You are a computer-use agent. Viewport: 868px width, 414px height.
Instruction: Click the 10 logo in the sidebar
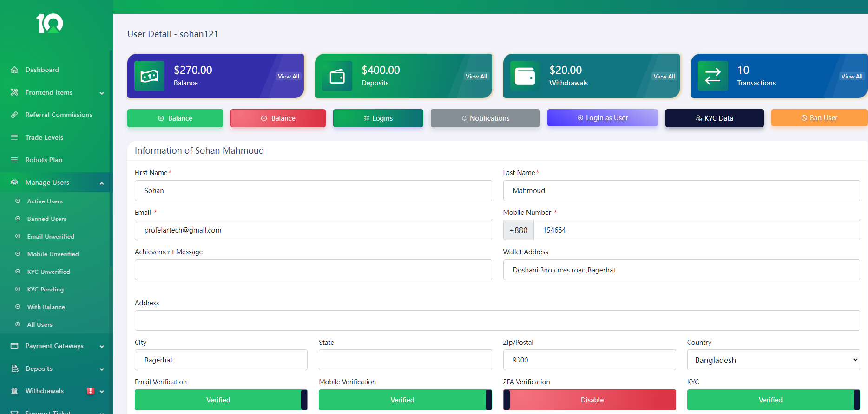click(50, 24)
